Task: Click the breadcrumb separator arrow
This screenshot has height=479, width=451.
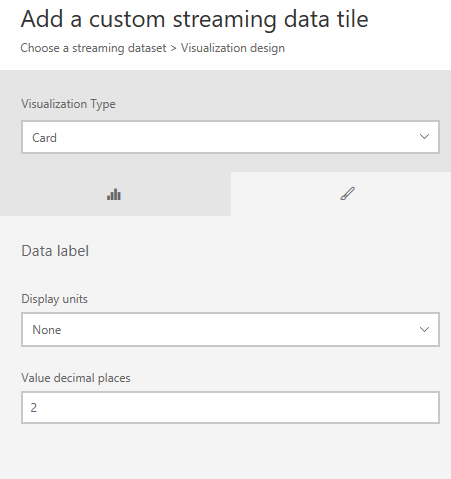Action: pyautogui.click(x=173, y=49)
